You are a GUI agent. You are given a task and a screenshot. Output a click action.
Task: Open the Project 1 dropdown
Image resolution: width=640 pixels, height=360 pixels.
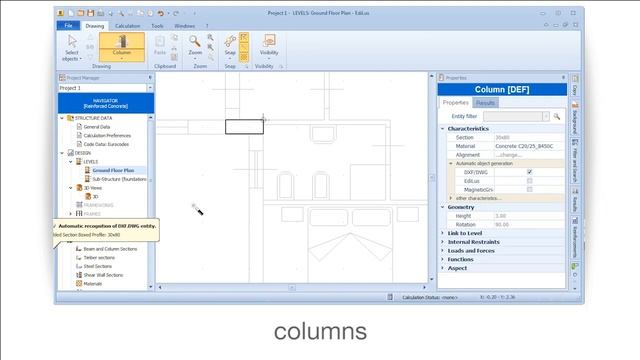pyautogui.click(x=150, y=88)
